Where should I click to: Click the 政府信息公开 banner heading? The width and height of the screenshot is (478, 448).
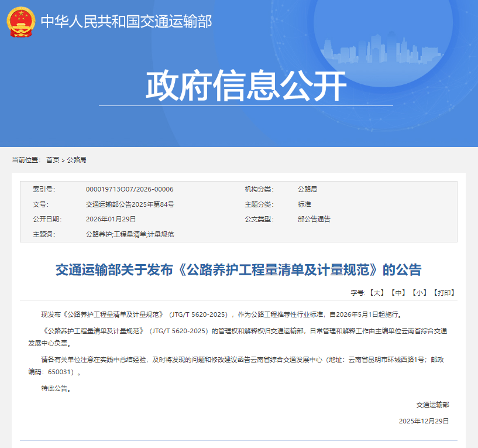[x=246, y=86]
